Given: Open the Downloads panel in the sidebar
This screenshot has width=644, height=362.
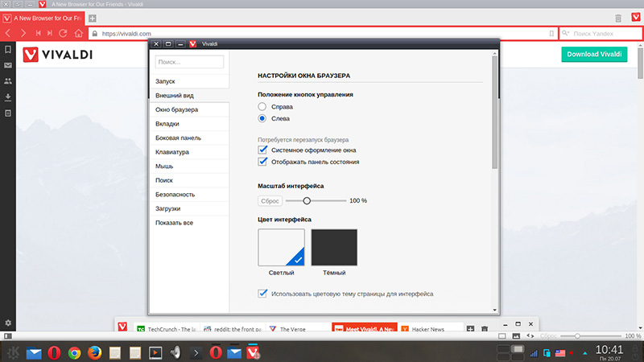Looking at the screenshot, I should (x=8, y=97).
